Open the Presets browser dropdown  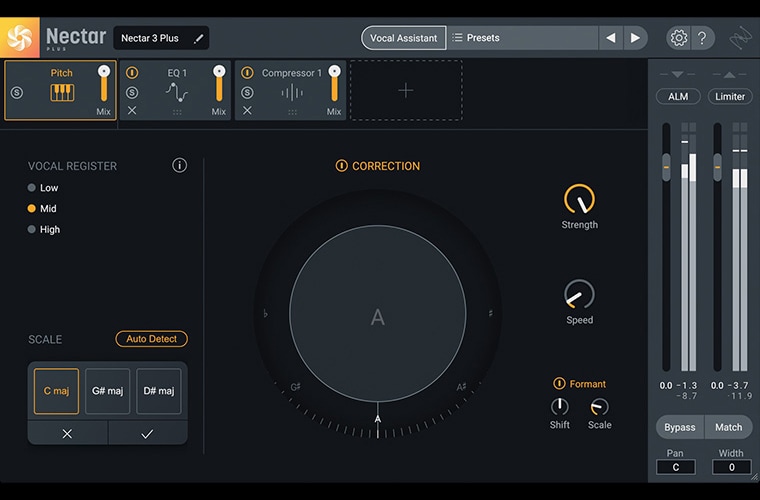[x=520, y=38]
